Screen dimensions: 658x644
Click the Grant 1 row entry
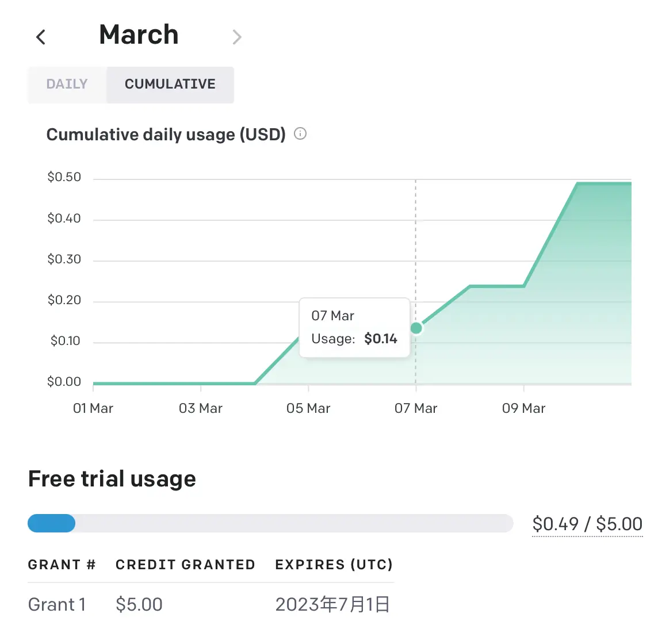57,604
